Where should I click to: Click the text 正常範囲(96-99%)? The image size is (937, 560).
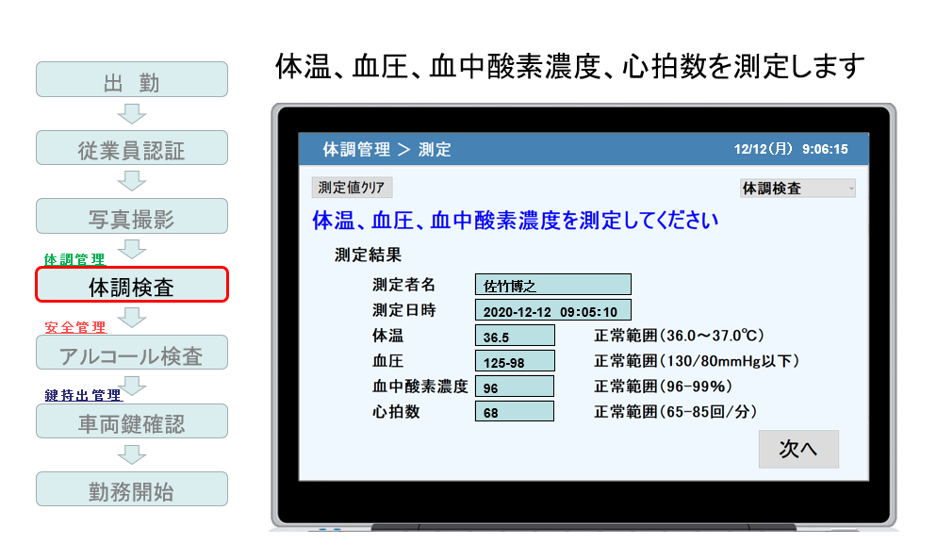663,387
